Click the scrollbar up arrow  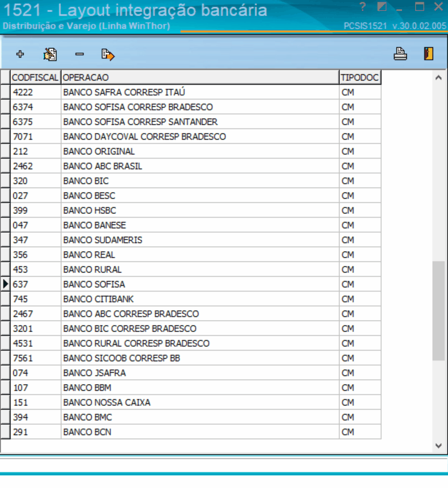(439, 78)
